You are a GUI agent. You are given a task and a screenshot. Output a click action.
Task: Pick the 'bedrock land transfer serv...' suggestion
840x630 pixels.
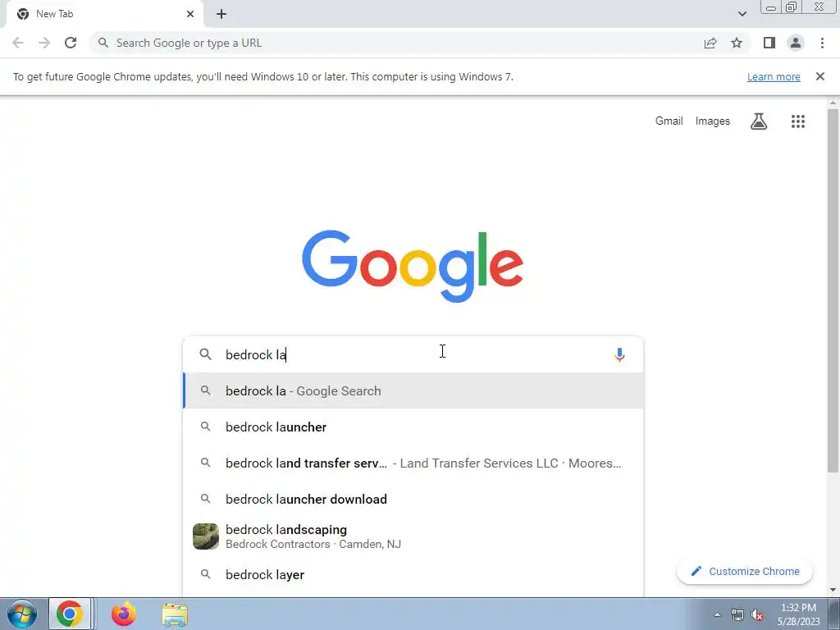click(413, 463)
